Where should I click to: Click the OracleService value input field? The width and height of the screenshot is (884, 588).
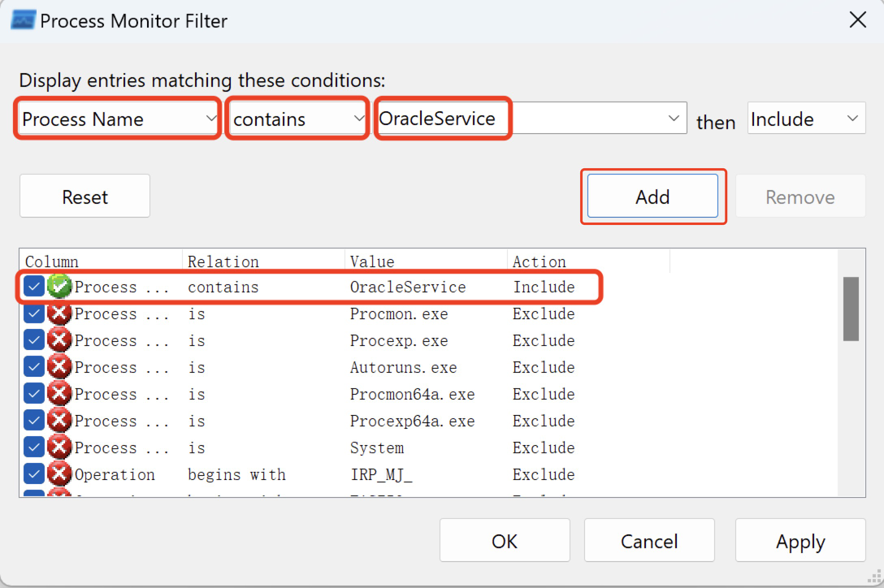click(520, 119)
